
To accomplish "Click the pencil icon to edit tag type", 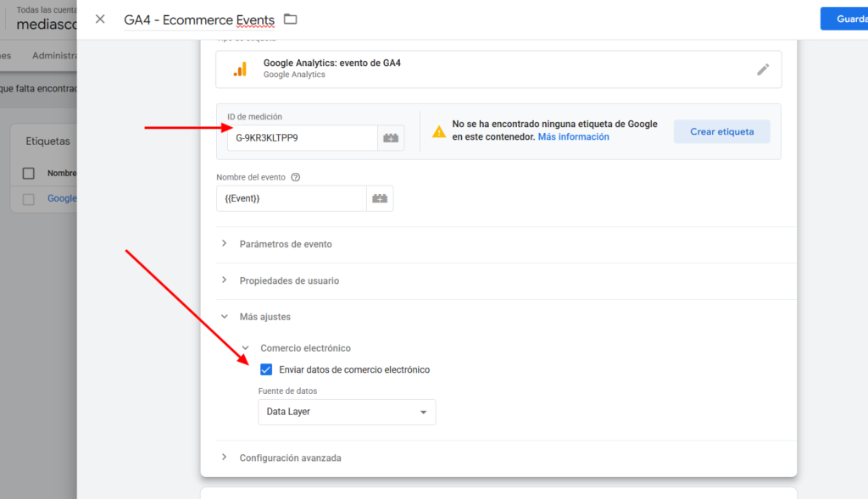I will 763,69.
